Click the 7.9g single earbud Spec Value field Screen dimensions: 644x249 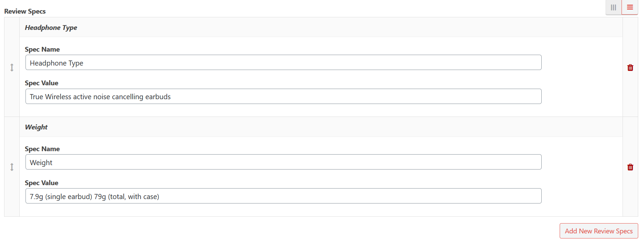[x=284, y=196]
